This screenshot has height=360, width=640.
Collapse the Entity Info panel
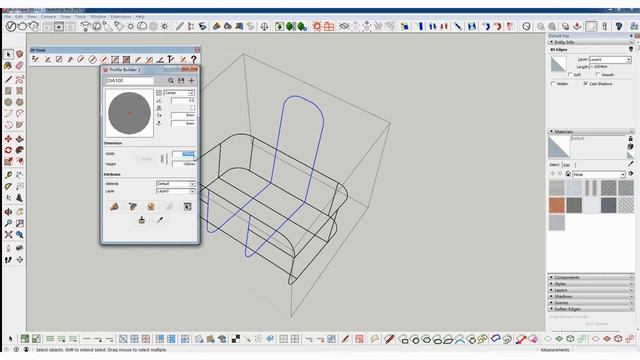click(551, 42)
